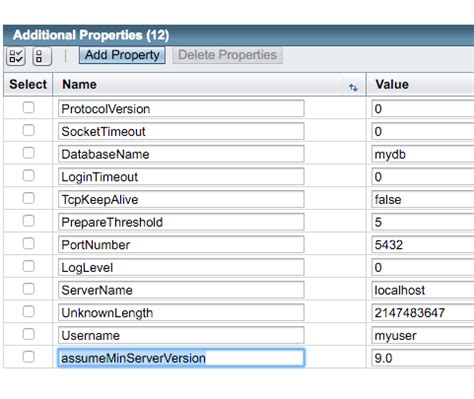
Task: Tick the PrepareThreshold row checkbox
Action: coord(28,221)
